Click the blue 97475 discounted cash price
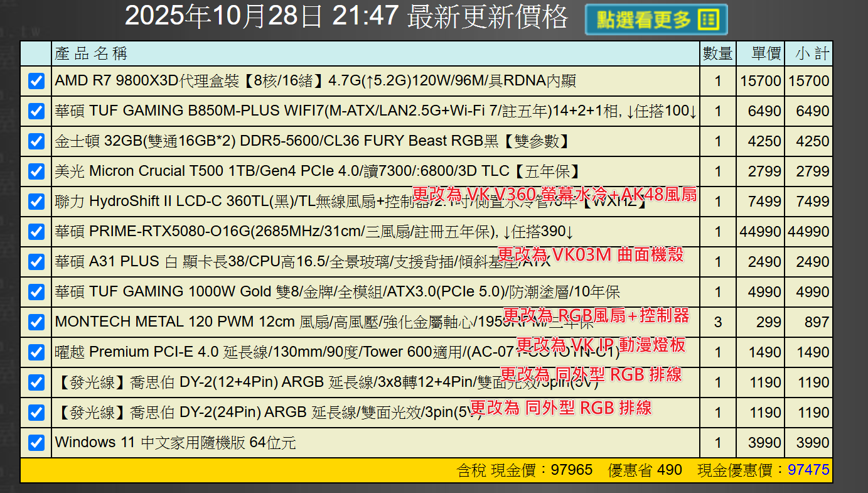 tap(808, 470)
